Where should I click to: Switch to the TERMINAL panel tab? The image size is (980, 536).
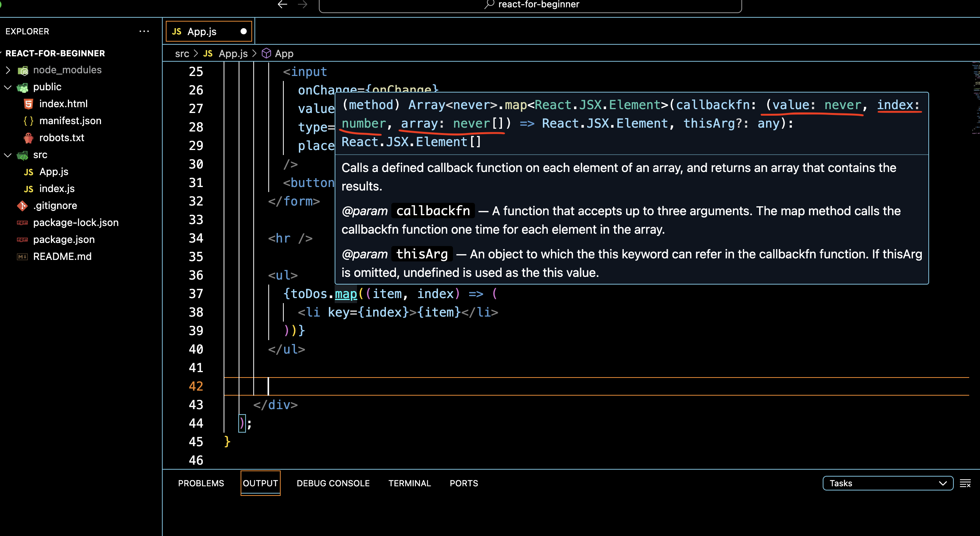[409, 483]
